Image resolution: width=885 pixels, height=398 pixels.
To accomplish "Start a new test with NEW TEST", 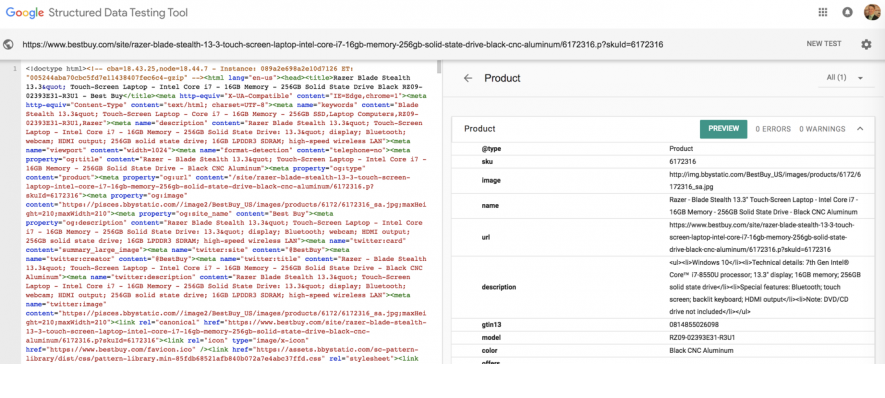I will coord(823,44).
